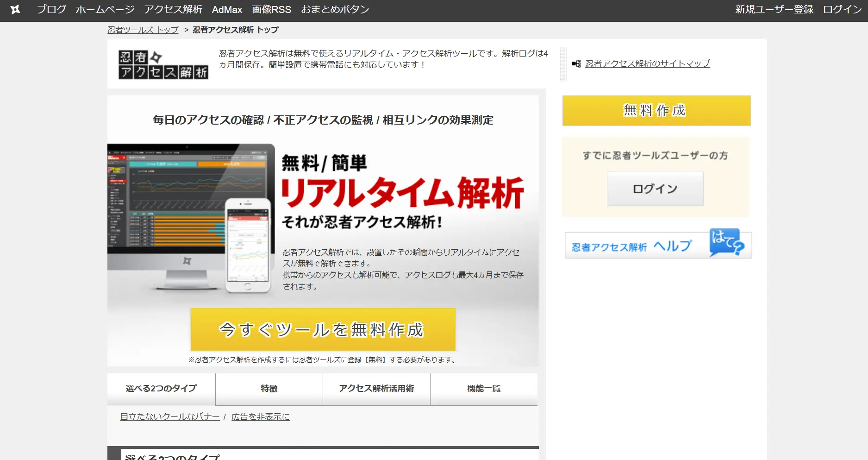
Task: Follow the 忍者ツールズ トップ breadcrumb link
Action: coord(143,30)
